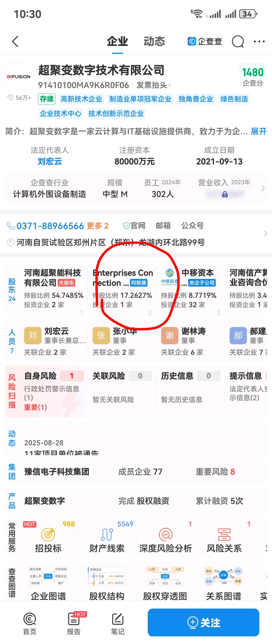Open legal representative 刘宏云 link

[x=50, y=162]
